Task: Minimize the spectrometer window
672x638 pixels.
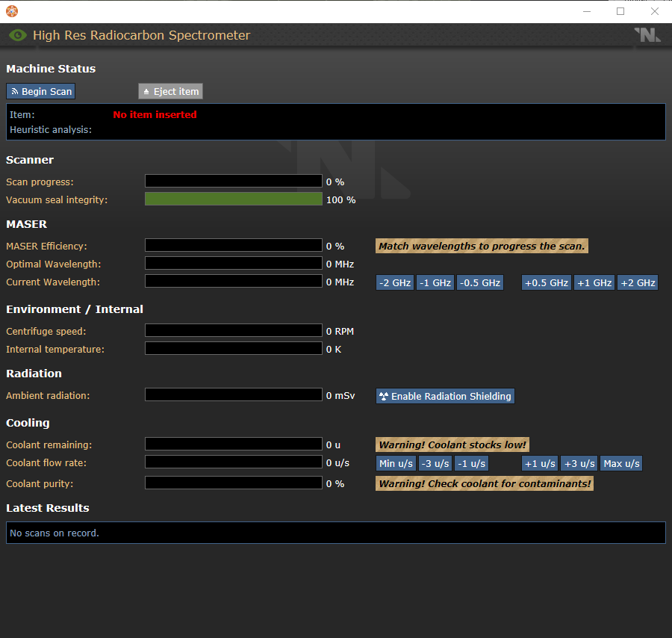Action: pyautogui.click(x=587, y=11)
